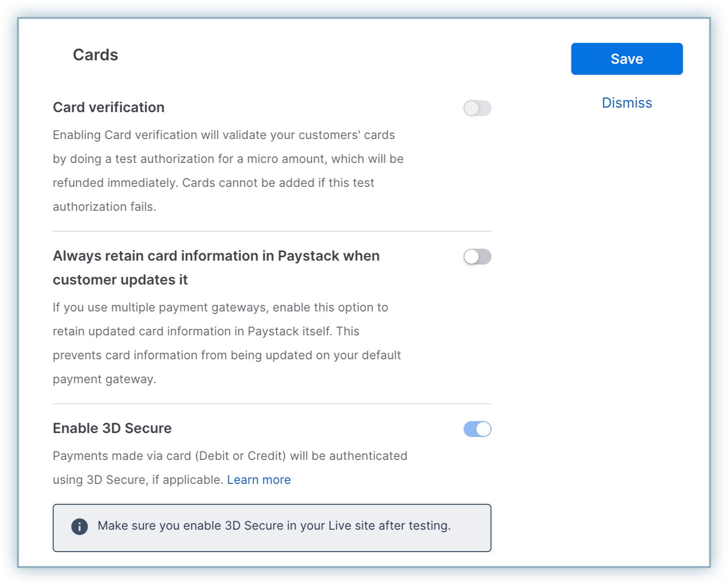Toggle Always retain card information switch
This screenshot has height=585, width=728.
477,257
